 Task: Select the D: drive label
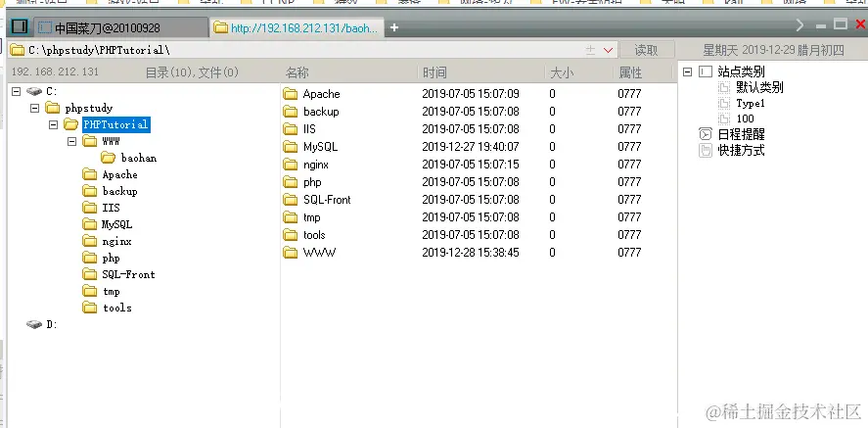pyautogui.click(x=52, y=324)
